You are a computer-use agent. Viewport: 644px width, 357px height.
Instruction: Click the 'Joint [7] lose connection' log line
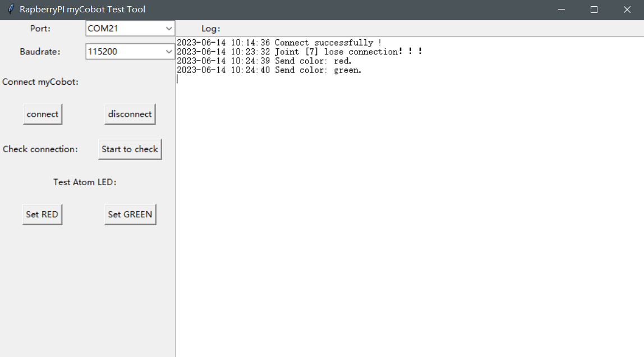pyautogui.click(x=300, y=52)
